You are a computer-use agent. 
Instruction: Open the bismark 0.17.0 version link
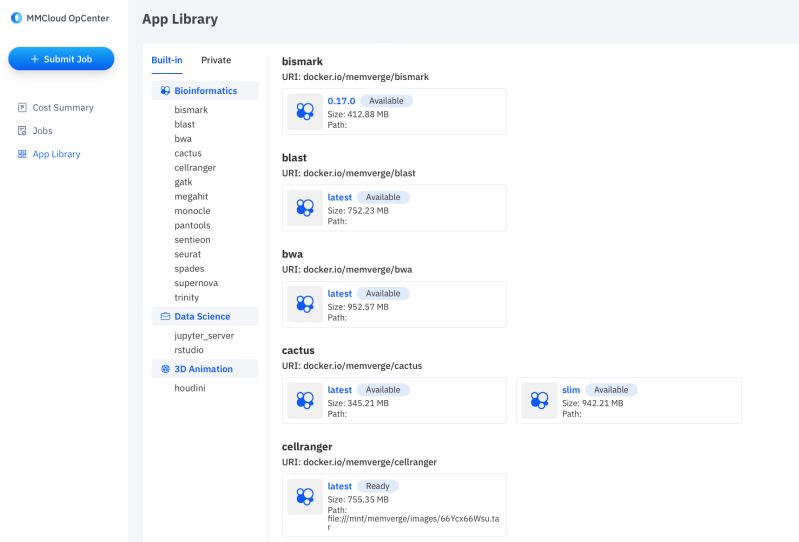coord(341,101)
